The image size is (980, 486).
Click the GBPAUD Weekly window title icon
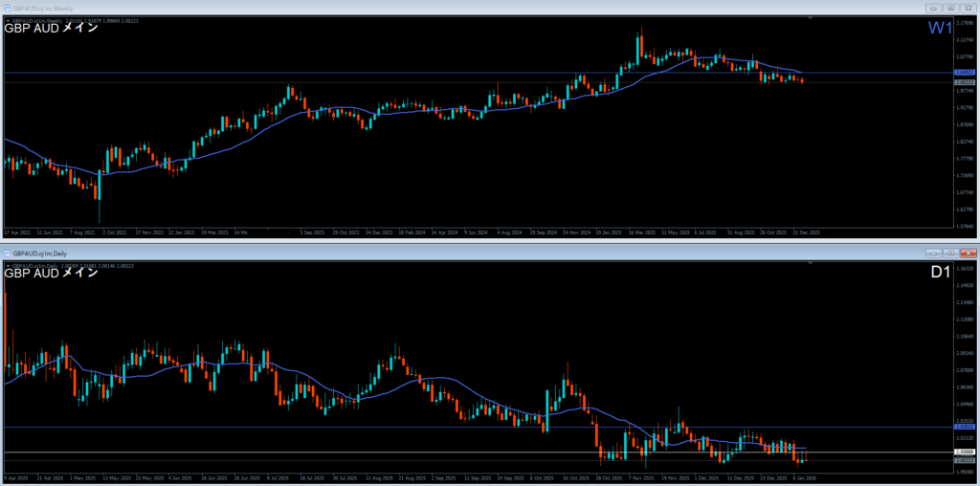[8, 8]
